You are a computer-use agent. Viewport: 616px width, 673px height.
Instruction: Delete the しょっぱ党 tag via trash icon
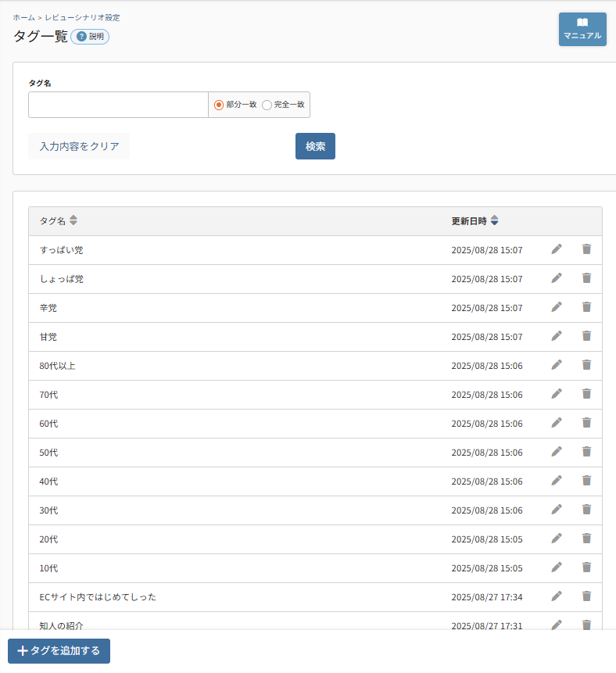(x=586, y=278)
